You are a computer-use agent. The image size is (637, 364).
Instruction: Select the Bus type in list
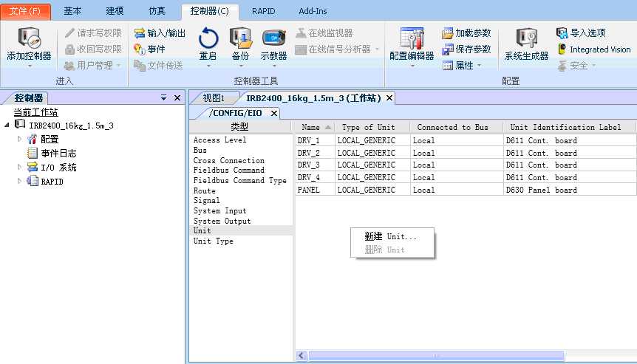click(x=200, y=150)
